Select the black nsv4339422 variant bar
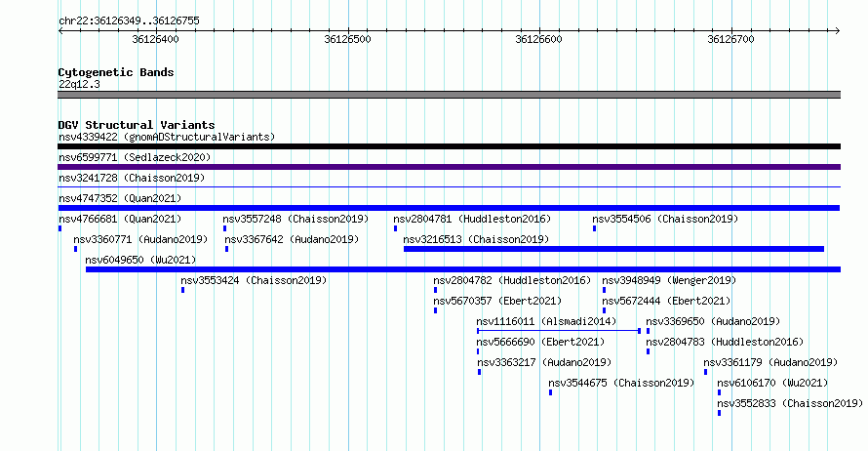The height and width of the screenshot is (451, 868). (449, 146)
